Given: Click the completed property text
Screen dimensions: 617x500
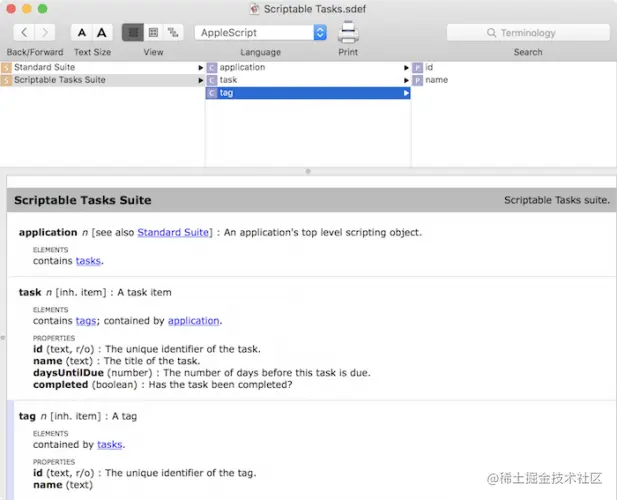Looking at the screenshot, I should pos(61,385).
